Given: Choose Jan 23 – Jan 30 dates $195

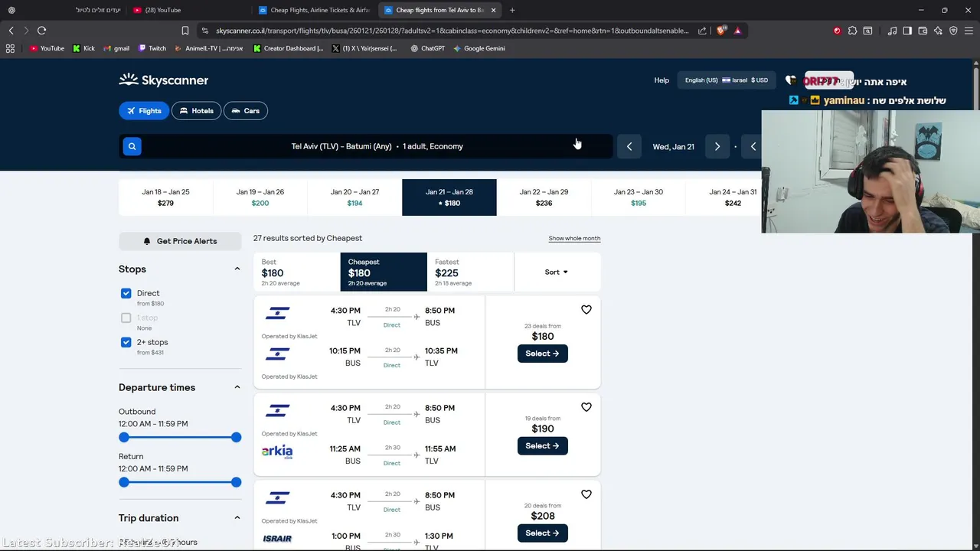Looking at the screenshot, I should 639,197.
